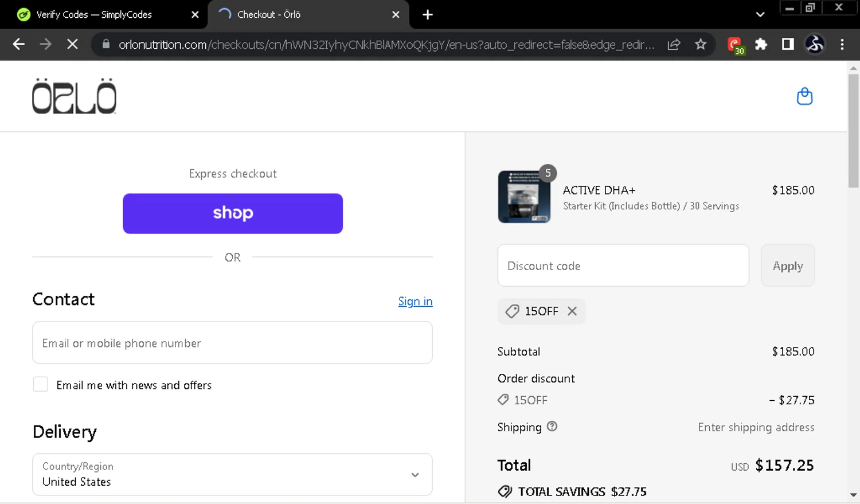Click into the Discount code field
This screenshot has height=504, width=860.
click(623, 265)
